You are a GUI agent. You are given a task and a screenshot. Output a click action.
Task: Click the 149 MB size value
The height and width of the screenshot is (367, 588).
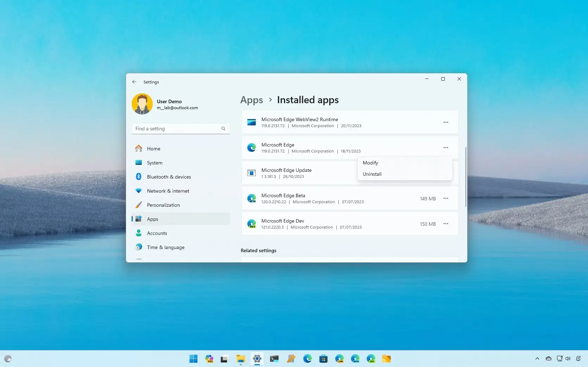428,199
